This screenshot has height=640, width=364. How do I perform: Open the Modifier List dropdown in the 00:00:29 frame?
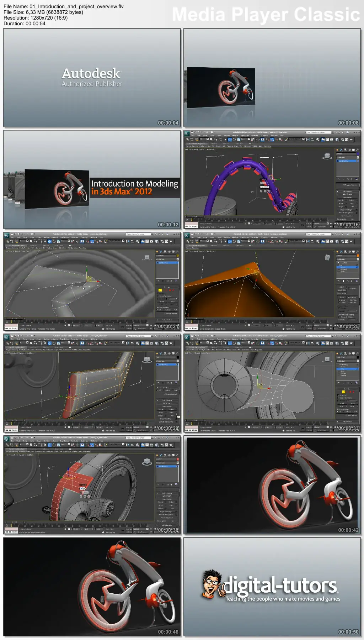167,361
